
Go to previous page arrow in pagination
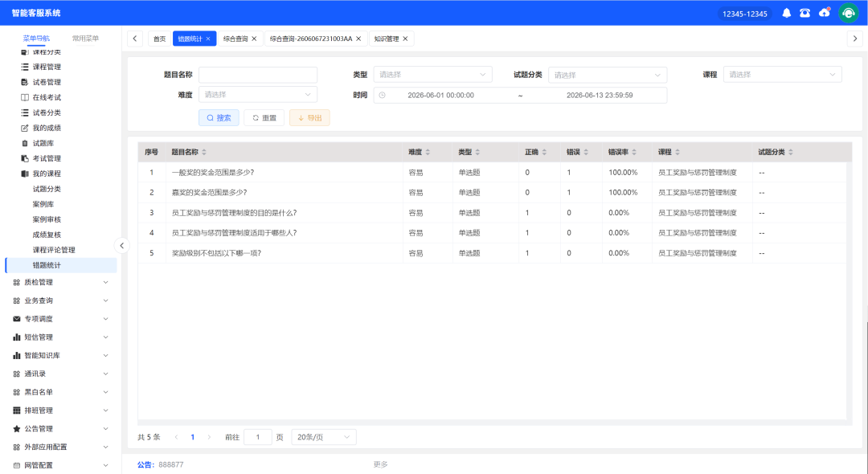(176, 437)
